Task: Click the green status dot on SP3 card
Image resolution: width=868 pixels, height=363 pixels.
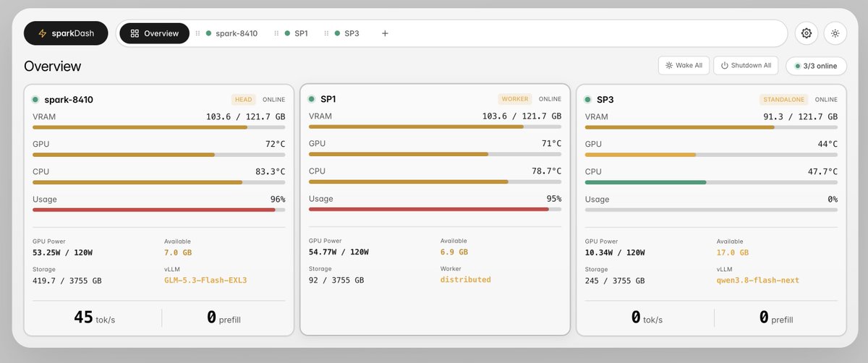Action: pyautogui.click(x=587, y=100)
